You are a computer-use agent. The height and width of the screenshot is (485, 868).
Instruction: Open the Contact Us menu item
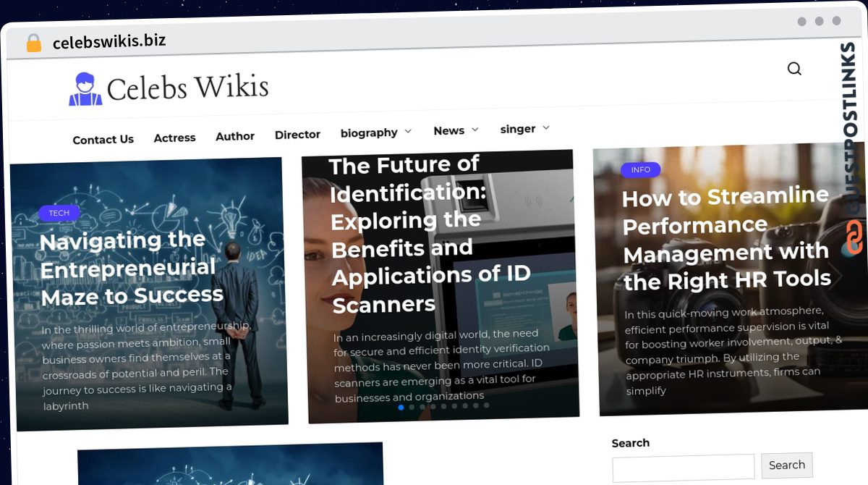103,140
